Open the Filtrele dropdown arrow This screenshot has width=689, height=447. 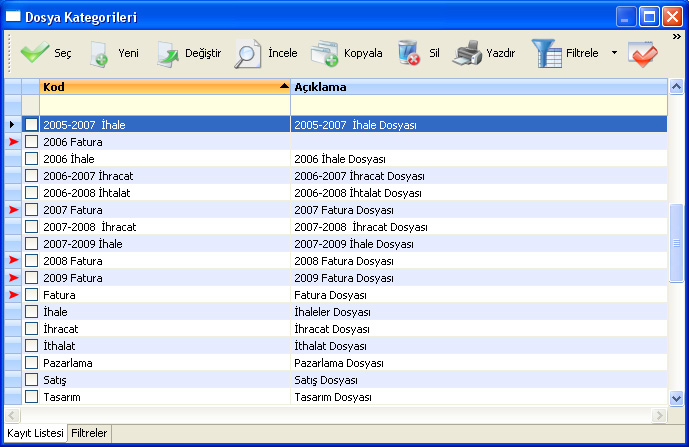pos(614,53)
